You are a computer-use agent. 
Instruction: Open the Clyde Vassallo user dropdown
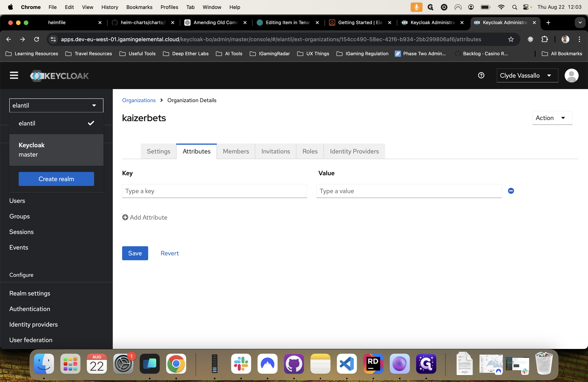(x=527, y=75)
